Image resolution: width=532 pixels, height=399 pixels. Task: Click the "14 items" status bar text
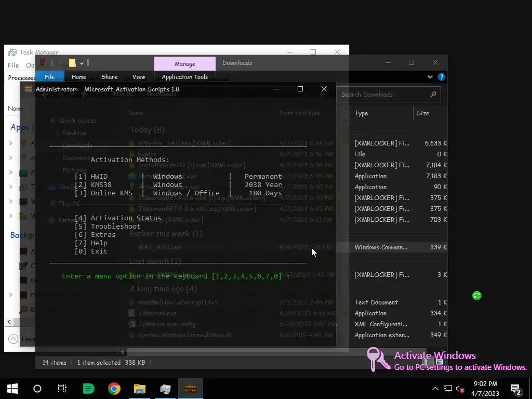coord(54,362)
